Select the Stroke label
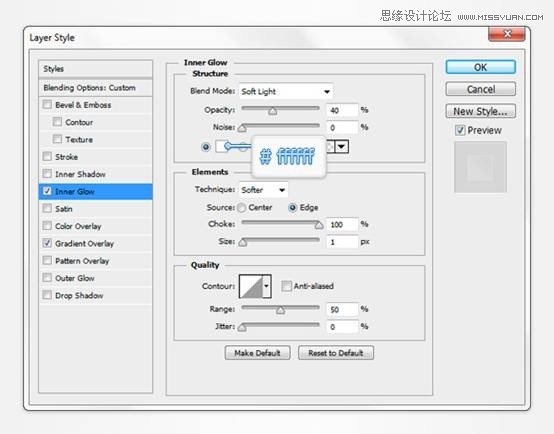The height and width of the screenshot is (434, 554). tap(66, 157)
